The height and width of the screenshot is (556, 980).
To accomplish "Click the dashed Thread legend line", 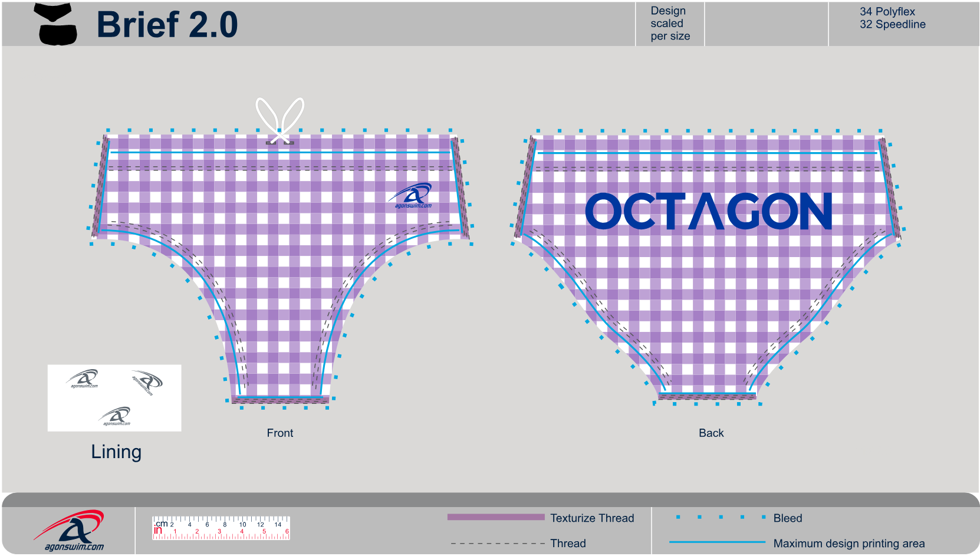I will (498, 544).
